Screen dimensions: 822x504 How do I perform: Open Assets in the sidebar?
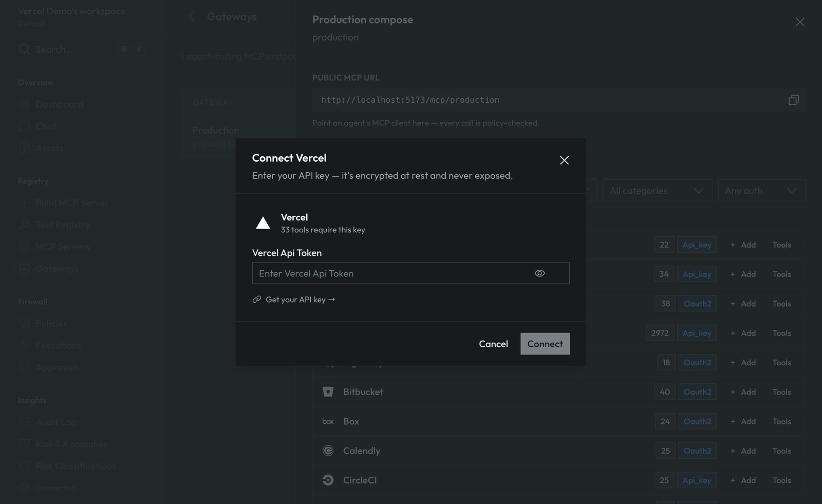click(x=49, y=148)
